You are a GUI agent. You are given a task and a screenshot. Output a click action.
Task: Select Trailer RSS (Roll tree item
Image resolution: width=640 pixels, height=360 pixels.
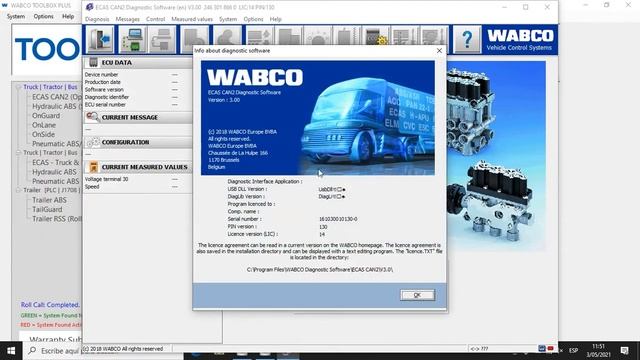pos(57,219)
